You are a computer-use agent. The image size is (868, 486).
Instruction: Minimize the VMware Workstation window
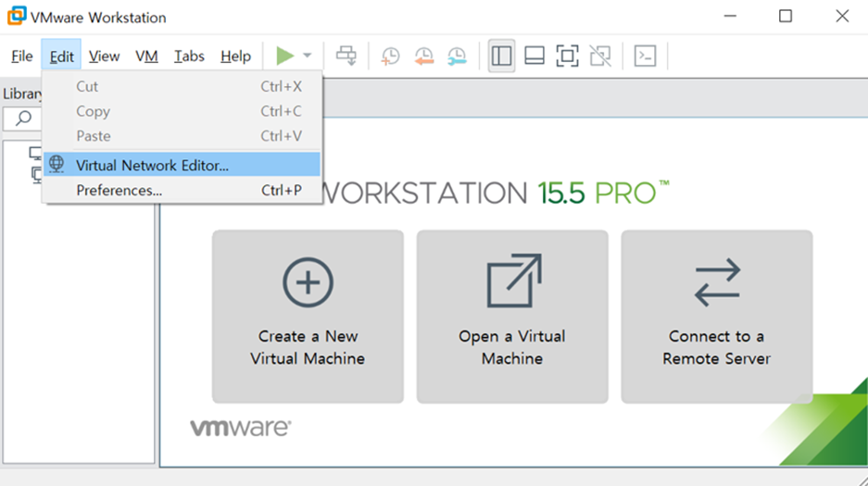(x=730, y=16)
